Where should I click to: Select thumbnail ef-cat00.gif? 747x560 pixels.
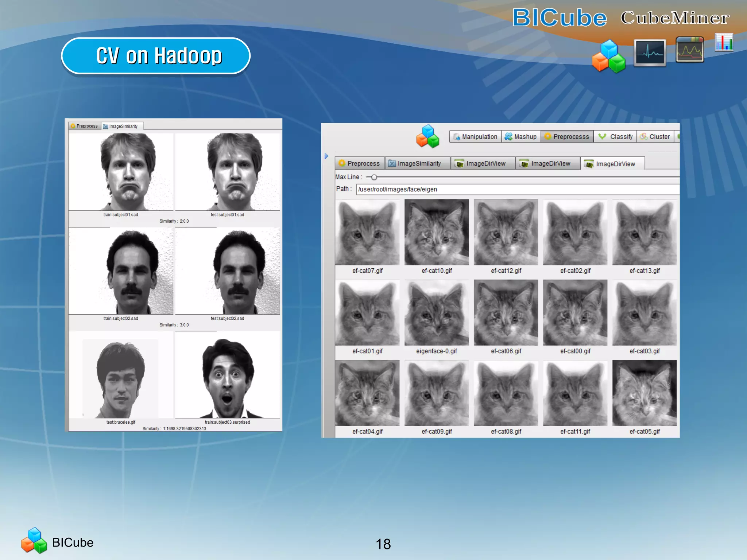click(575, 312)
